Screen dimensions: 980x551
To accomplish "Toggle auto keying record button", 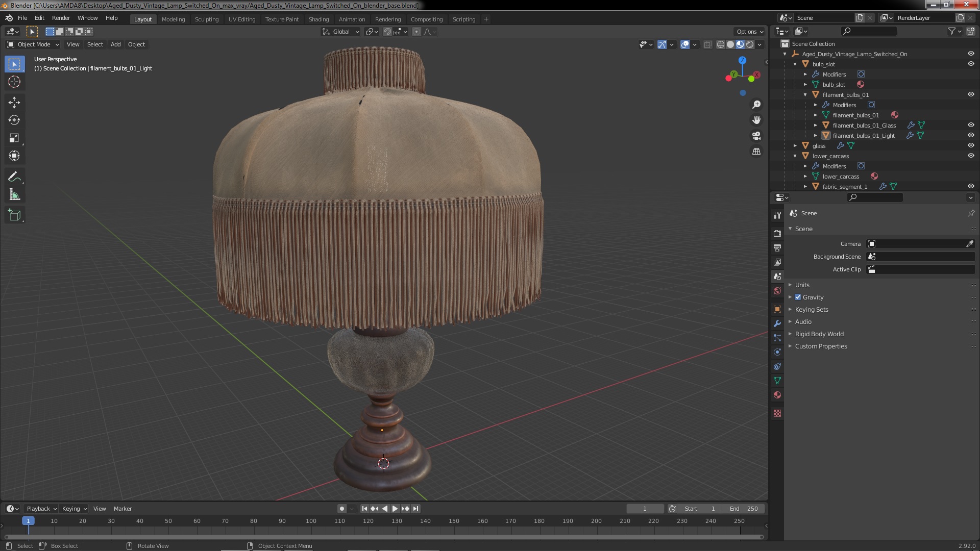I will point(342,509).
